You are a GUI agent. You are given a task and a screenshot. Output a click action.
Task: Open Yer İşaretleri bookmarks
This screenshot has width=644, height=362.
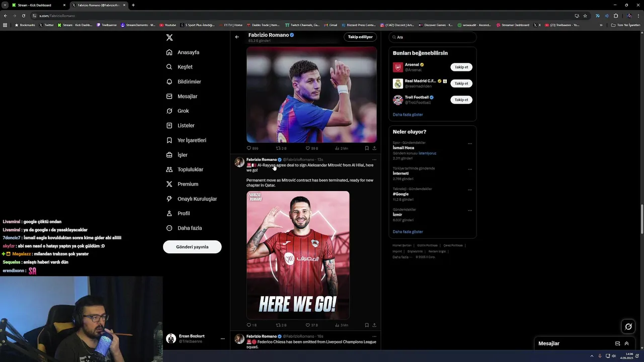186,140
